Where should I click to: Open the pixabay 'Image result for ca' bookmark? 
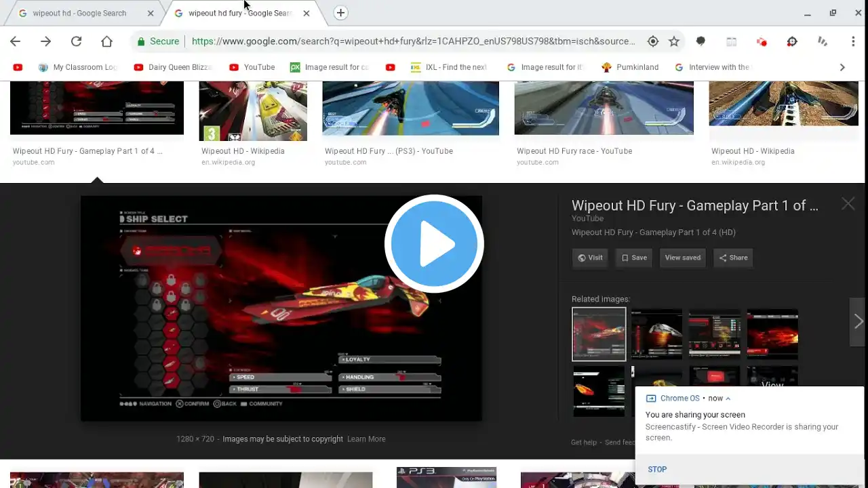click(330, 67)
